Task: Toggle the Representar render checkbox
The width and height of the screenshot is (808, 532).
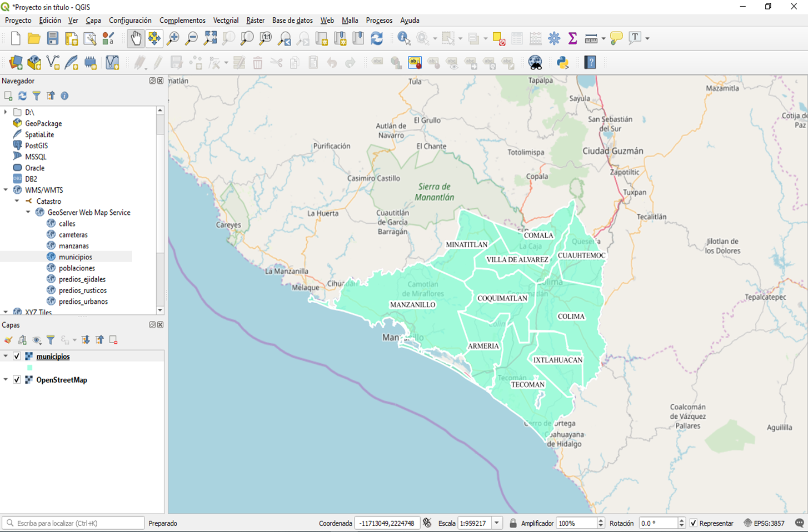Action: click(694, 523)
